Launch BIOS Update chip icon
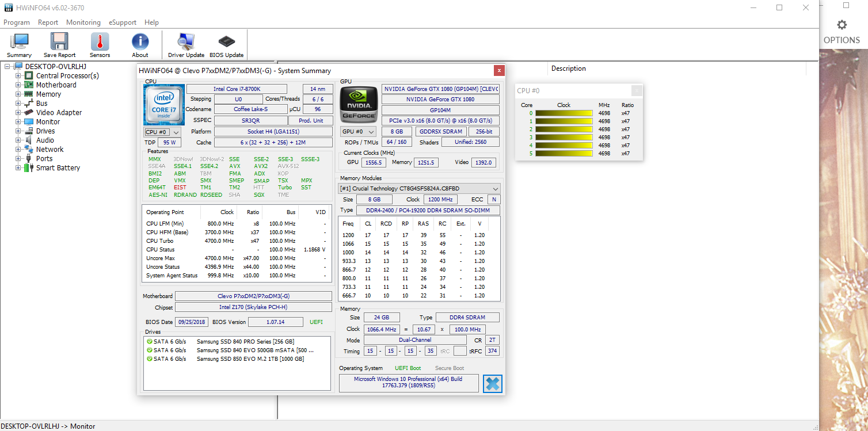This screenshot has height=431, width=868. pos(226,41)
